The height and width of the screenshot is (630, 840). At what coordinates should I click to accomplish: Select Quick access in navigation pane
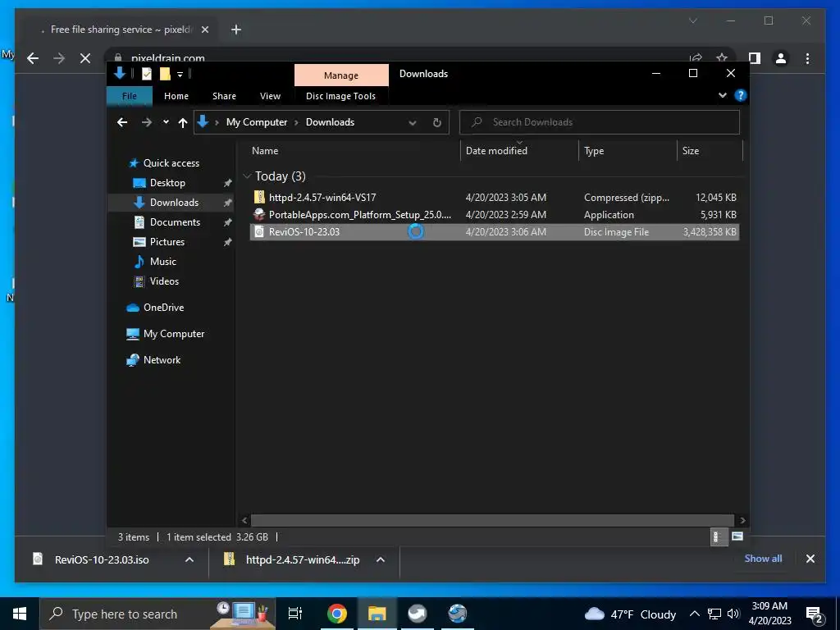pyautogui.click(x=171, y=163)
